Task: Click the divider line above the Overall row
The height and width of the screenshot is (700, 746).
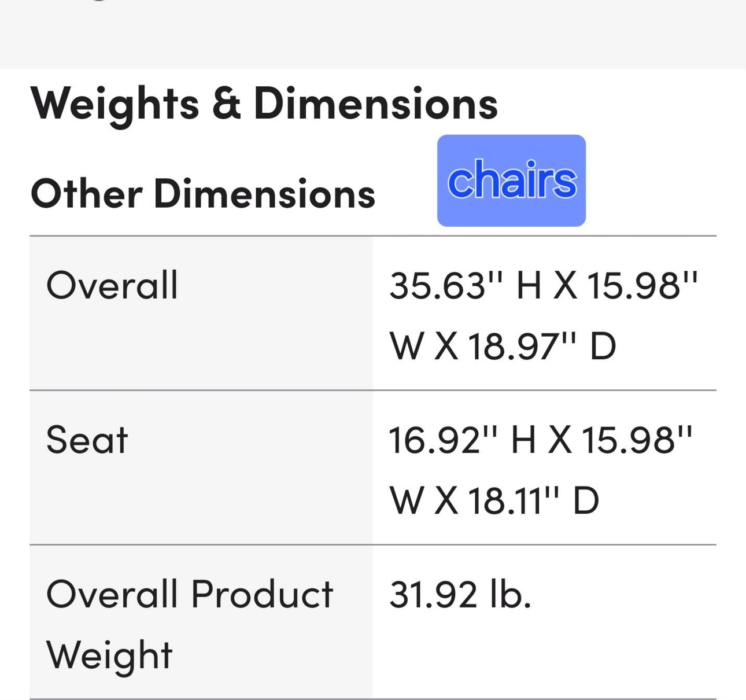Action: pos(373,236)
